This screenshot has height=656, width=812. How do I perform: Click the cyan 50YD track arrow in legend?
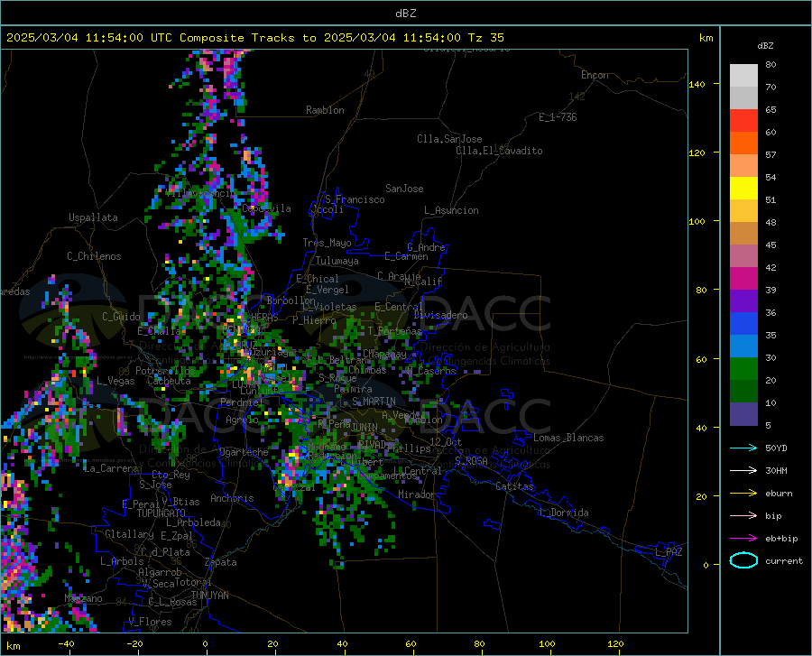[x=743, y=448]
